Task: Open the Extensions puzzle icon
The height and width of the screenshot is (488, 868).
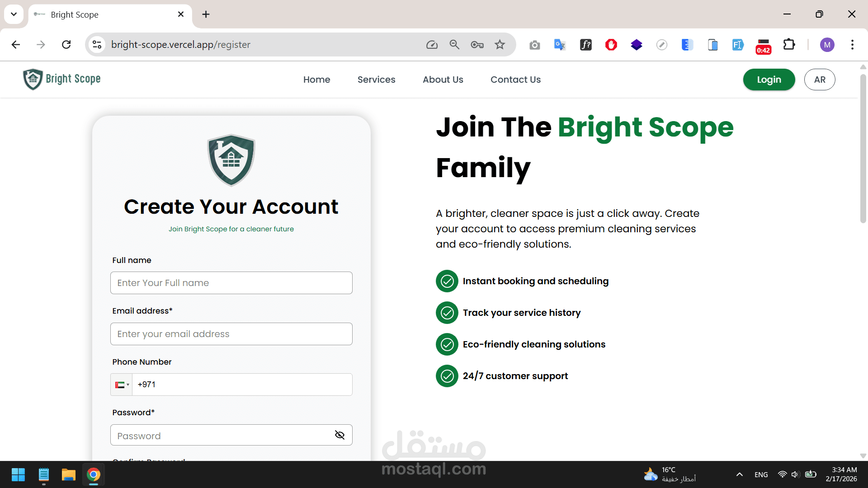Action: click(x=789, y=45)
